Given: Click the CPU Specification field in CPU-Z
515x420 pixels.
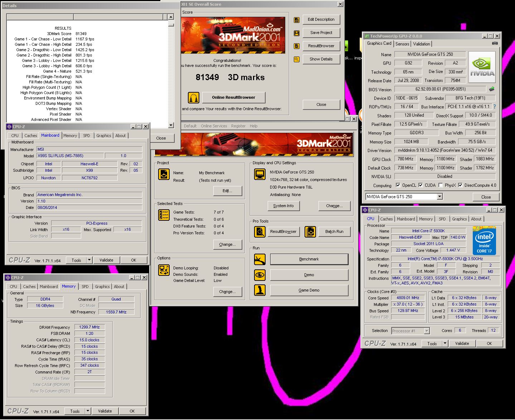Looking at the screenshot, I should (x=445, y=259).
